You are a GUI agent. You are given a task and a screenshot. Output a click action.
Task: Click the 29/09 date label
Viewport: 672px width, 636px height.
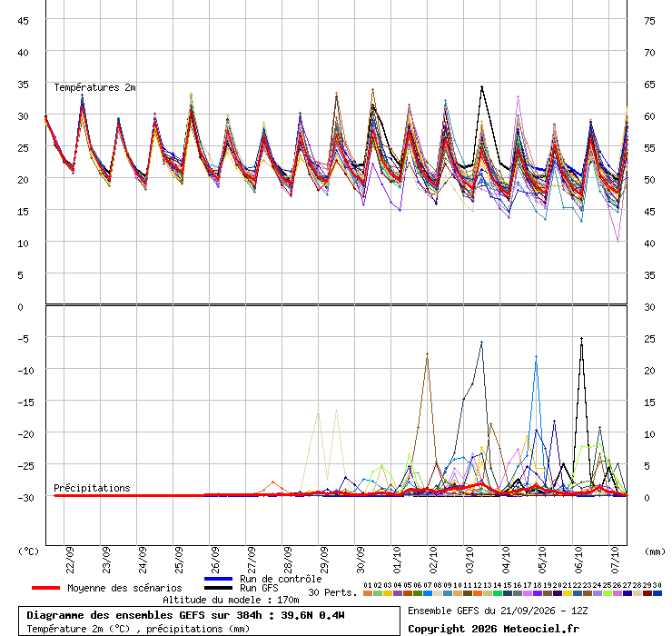[324, 560]
